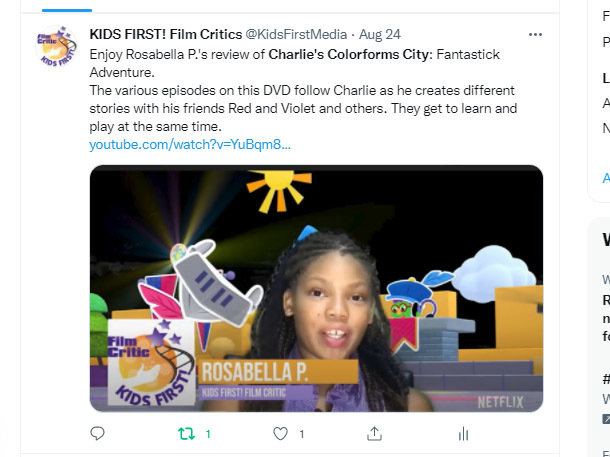Click the tweet body text
Image resolution: width=610 pixels, height=457 pixels.
point(303,90)
